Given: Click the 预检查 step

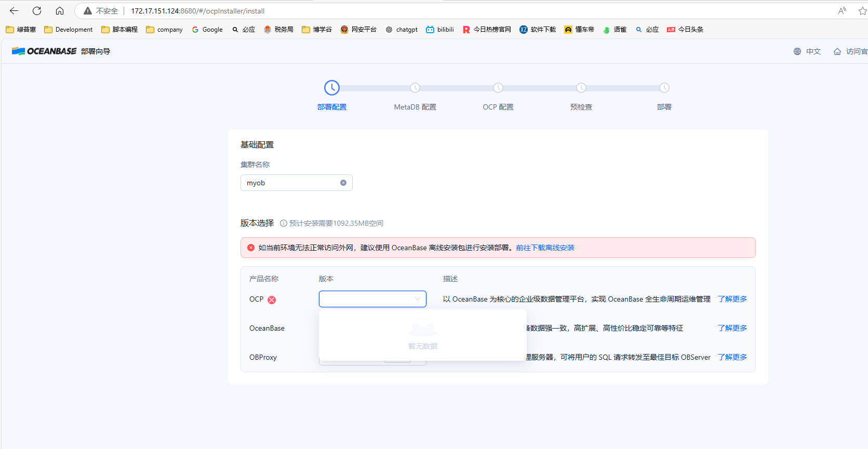Looking at the screenshot, I should pyautogui.click(x=581, y=107).
